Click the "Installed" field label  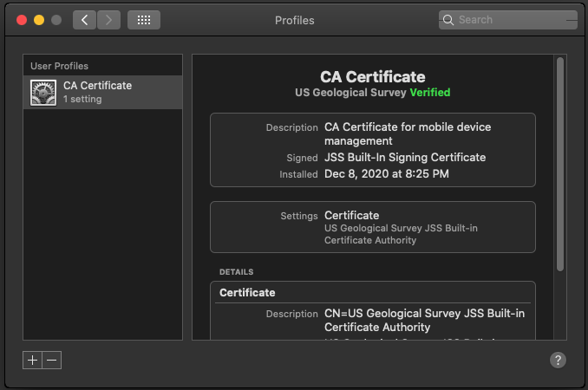298,174
